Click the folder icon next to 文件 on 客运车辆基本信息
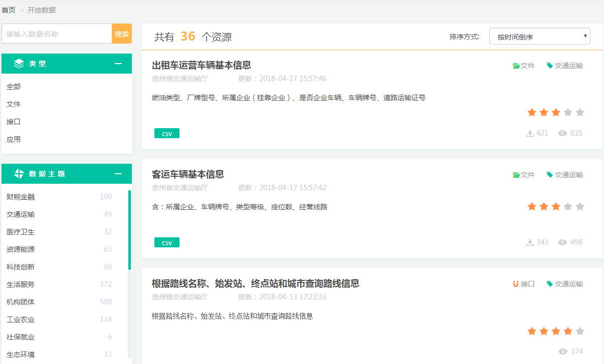 click(x=516, y=175)
